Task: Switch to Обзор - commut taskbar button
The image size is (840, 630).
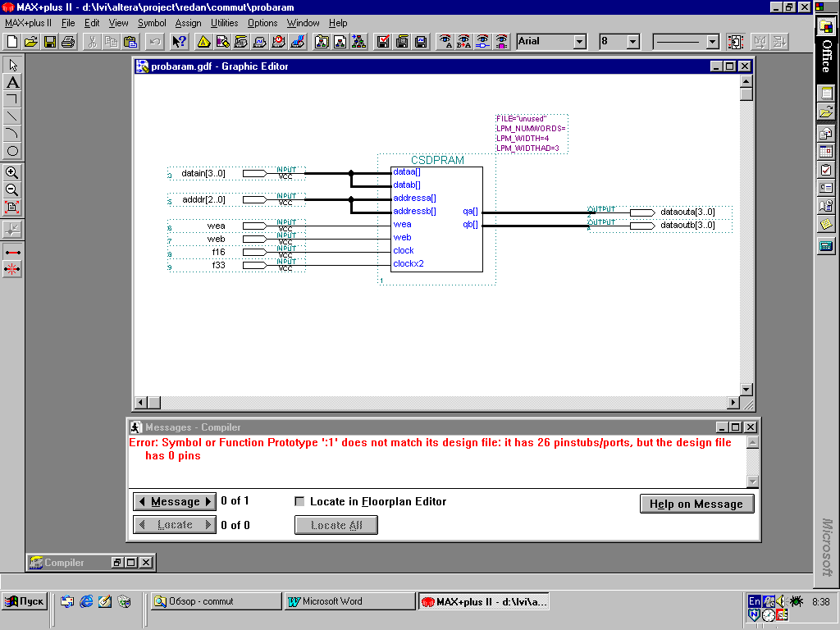Action: 216,601
